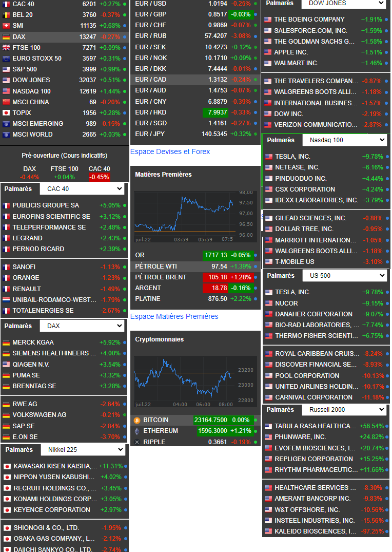Click the globe icon beside MSCI WORLD
This screenshot has height=552, width=392.
[6, 135]
